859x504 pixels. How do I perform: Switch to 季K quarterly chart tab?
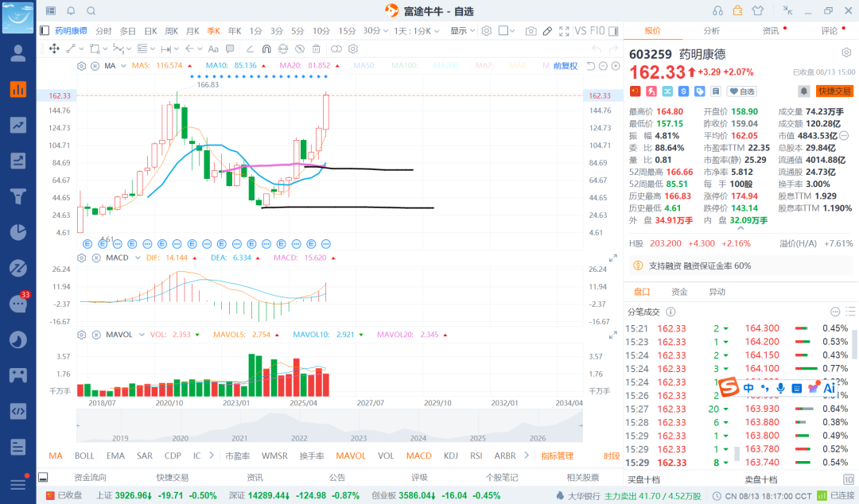tap(213, 31)
